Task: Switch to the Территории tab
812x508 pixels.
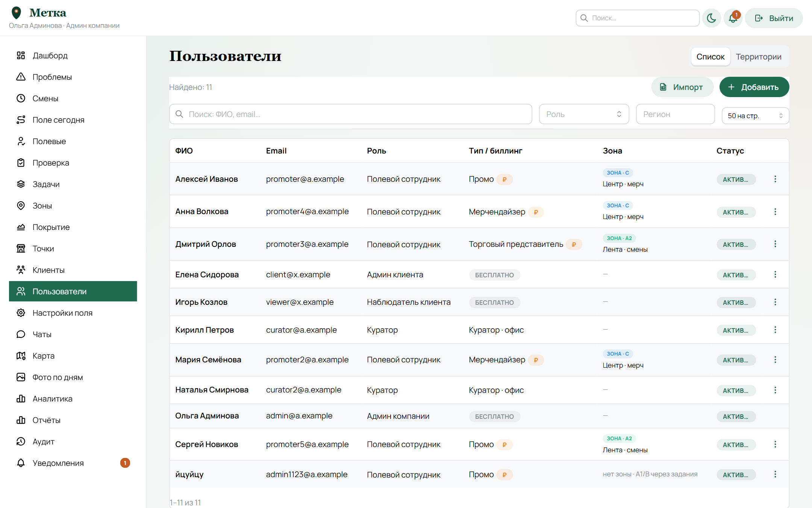Action: [x=758, y=56]
